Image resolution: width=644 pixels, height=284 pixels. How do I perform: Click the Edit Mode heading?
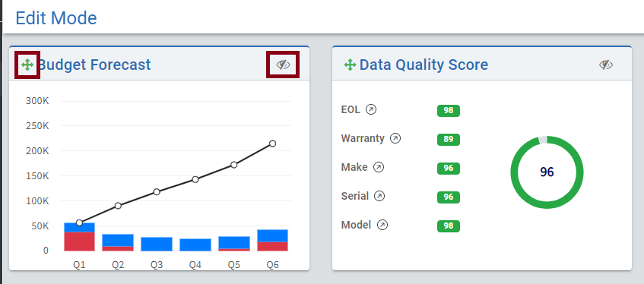coord(56,18)
